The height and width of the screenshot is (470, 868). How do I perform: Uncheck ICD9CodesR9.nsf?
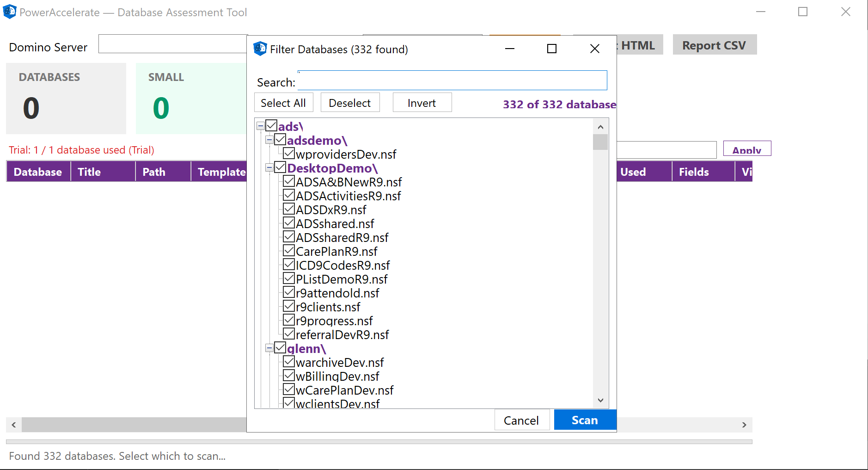pyautogui.click(x=288, y=264)
